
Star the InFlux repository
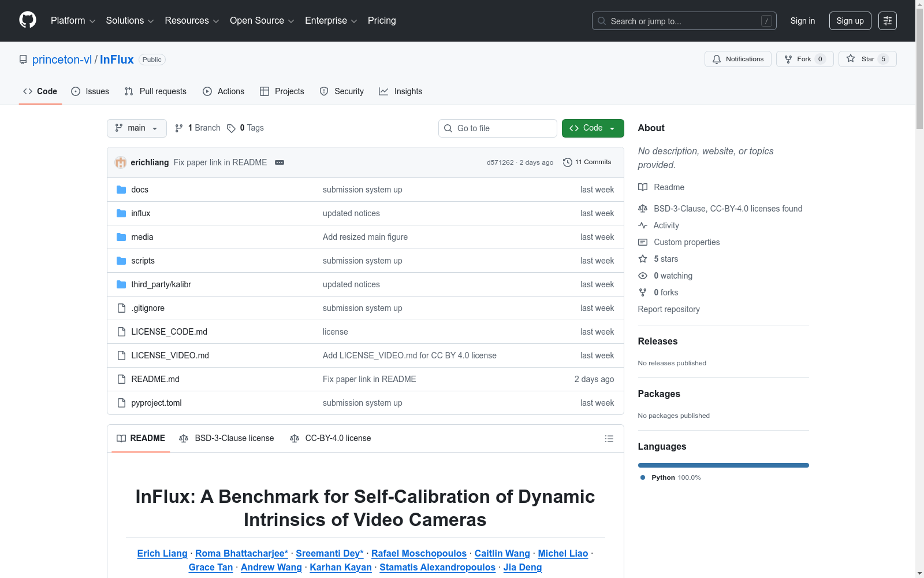click(x=867, y=59)
